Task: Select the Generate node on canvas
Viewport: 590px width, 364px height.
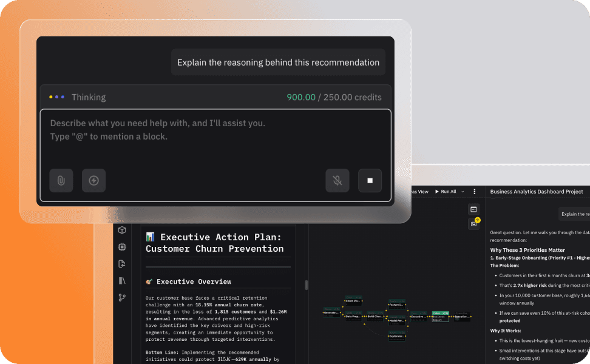Action: pos(331,313)
